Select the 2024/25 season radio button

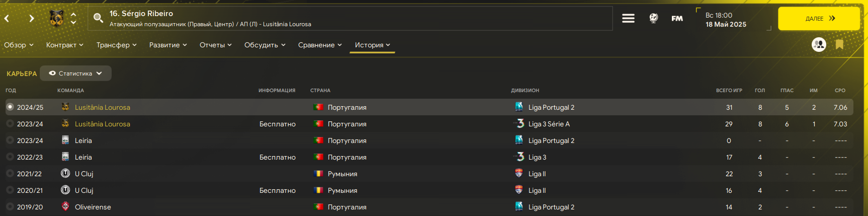(10, 107)
